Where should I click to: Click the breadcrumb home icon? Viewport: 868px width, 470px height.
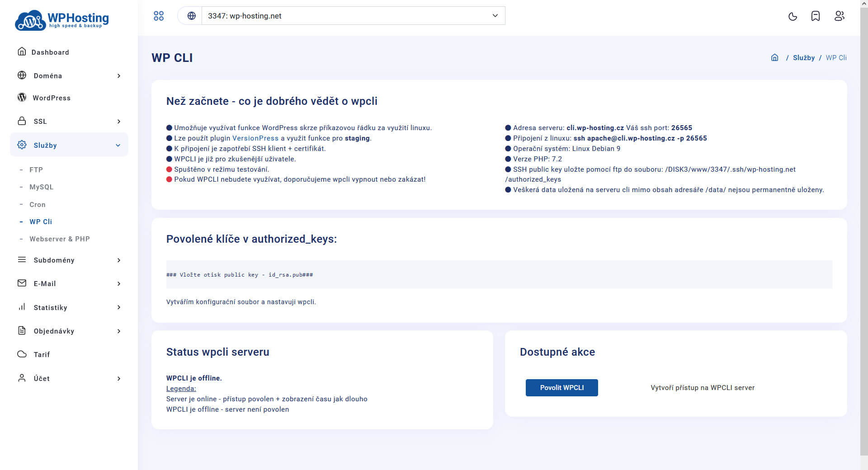tap(775, 57)
